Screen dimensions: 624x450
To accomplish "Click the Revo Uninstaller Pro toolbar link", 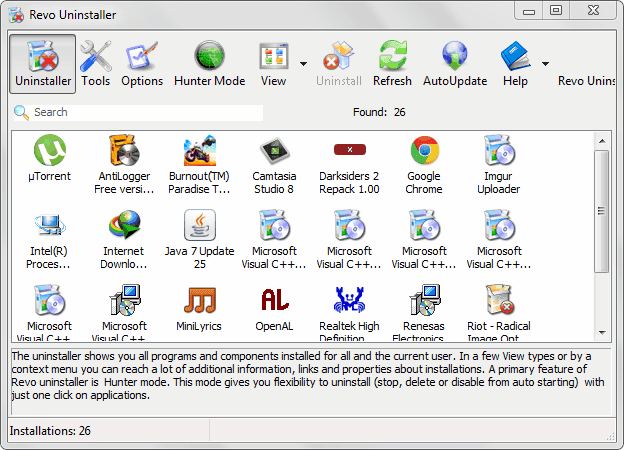I will (x=587, y=81).
